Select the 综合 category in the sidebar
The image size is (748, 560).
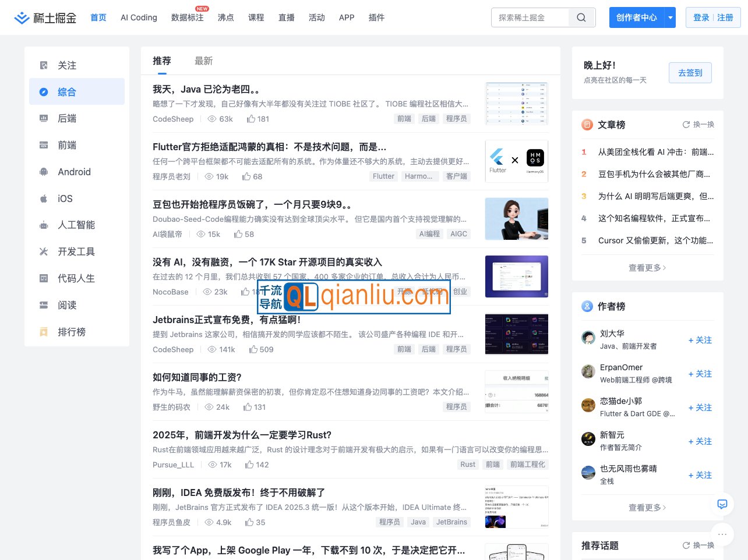67,91
